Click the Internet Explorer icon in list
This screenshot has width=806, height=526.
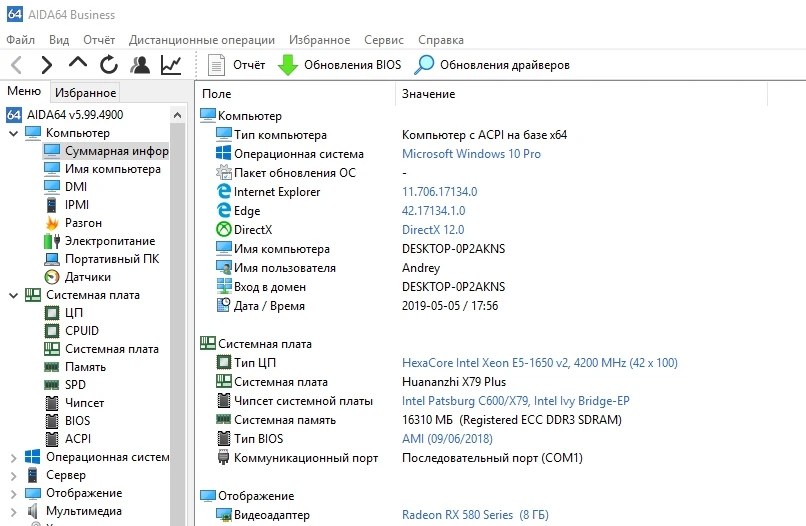(x=224, y=191)
